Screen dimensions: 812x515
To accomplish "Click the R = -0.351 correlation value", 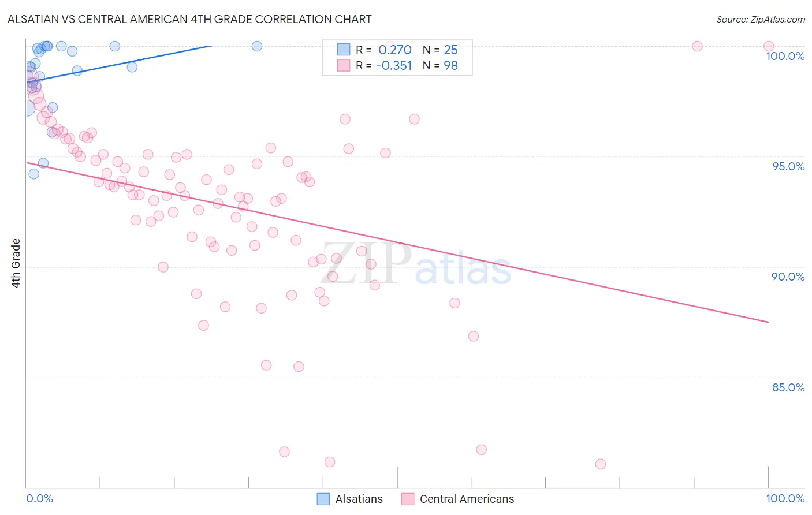I will pyautogui.click(x=383, y=65).
